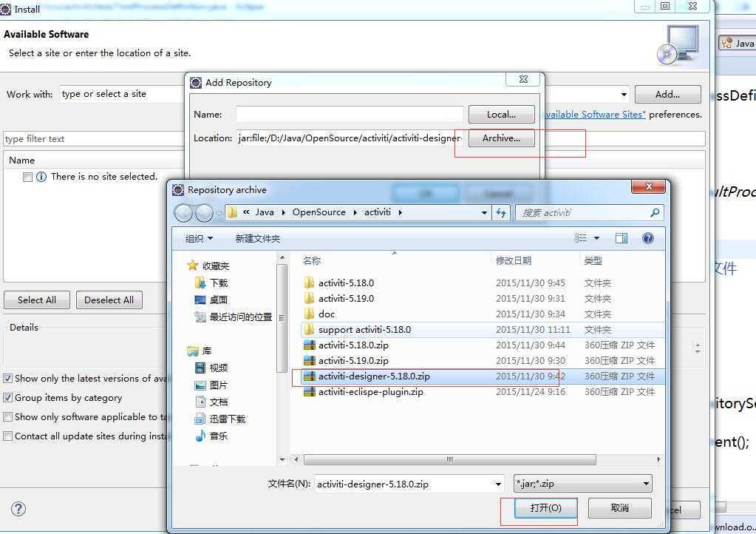
Task: Click Deselect All button
Action: [x=109, y=300]
